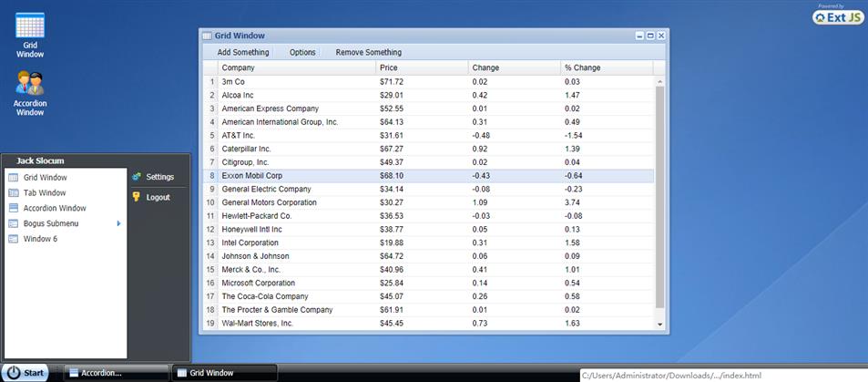Click the Add Something toolbar button
868x382 pixels.
(x=243, y=52)
